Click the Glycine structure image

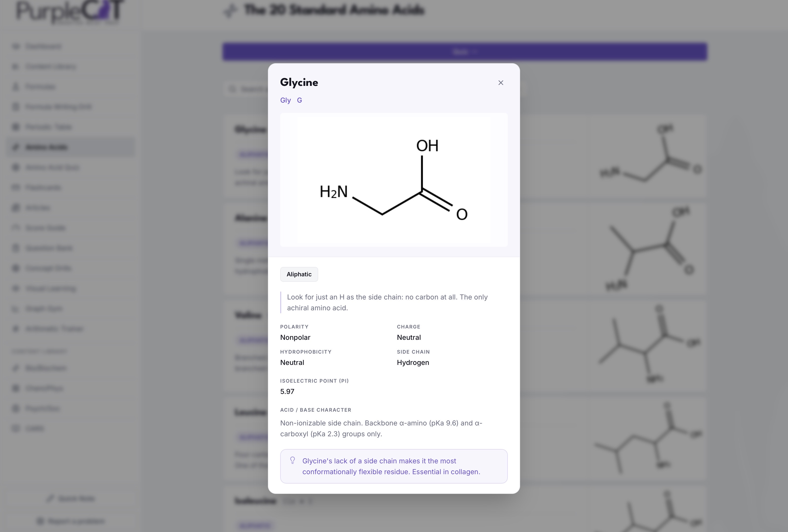394,180
